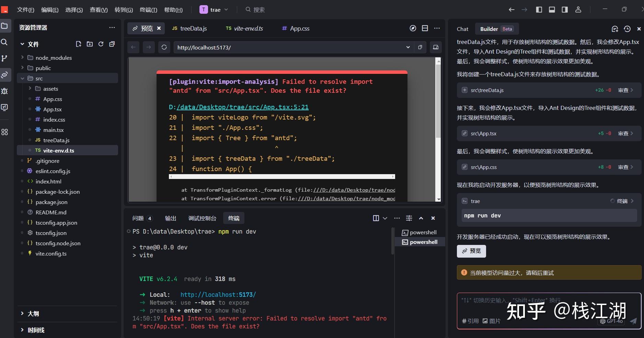The image size is (644, 338).
Task: Review changes for src\treeData.js
Action: (x=625, y=90)
